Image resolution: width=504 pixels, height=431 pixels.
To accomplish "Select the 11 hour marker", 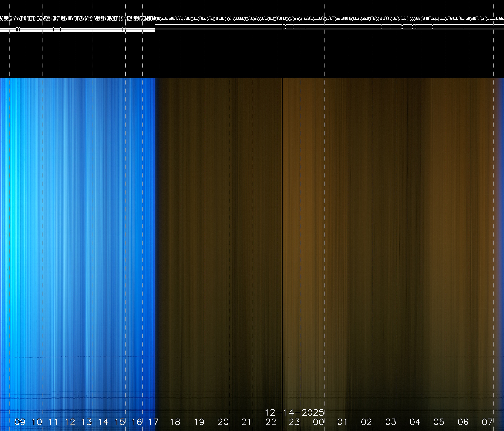I will (x=53, y=422).
